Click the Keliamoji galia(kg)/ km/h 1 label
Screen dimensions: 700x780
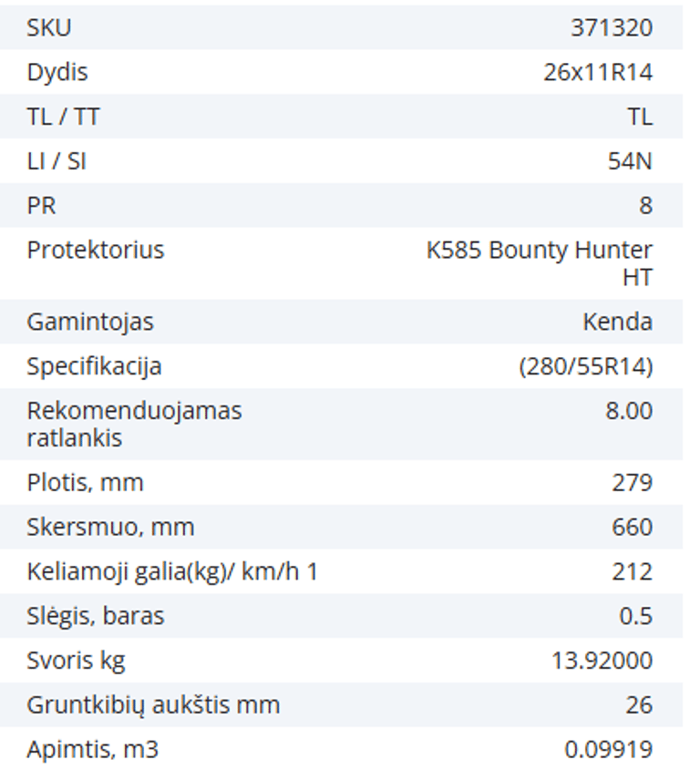pos(172,572)
